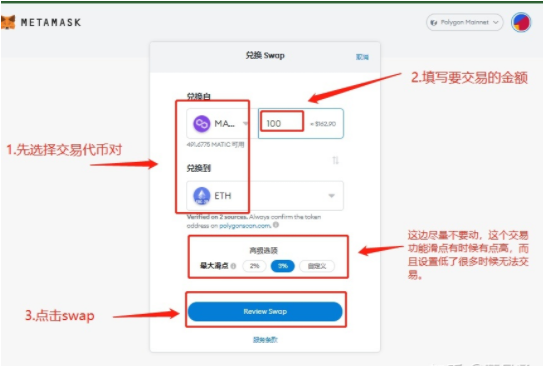Viewport: 543px width, 366px height.
Task: Select the custom slippage option
Action: point(317,266)
